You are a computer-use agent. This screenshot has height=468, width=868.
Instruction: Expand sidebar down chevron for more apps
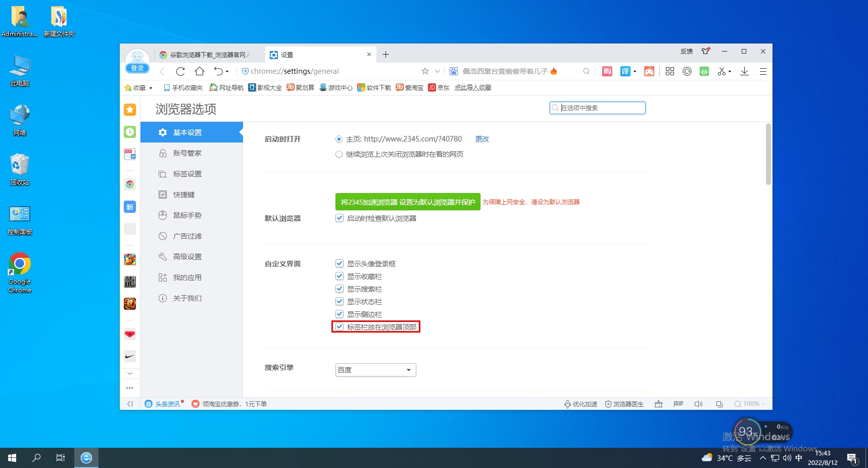(130, 373)
